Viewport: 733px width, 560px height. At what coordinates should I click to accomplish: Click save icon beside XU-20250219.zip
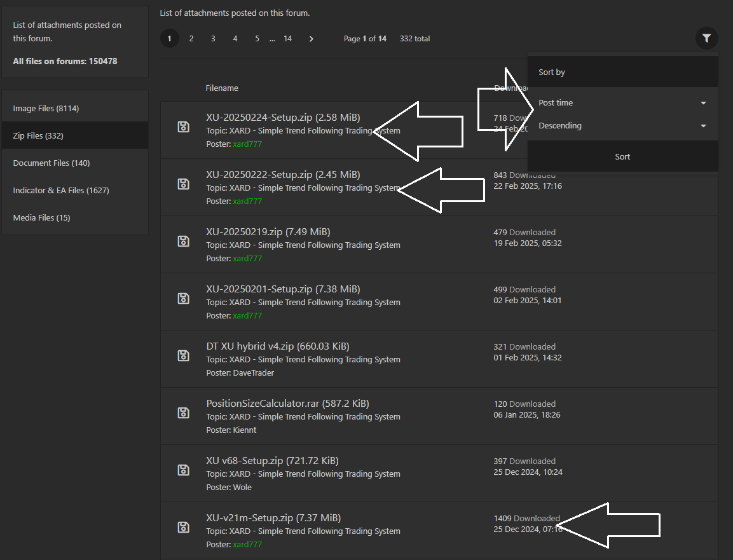coord(183,241)
